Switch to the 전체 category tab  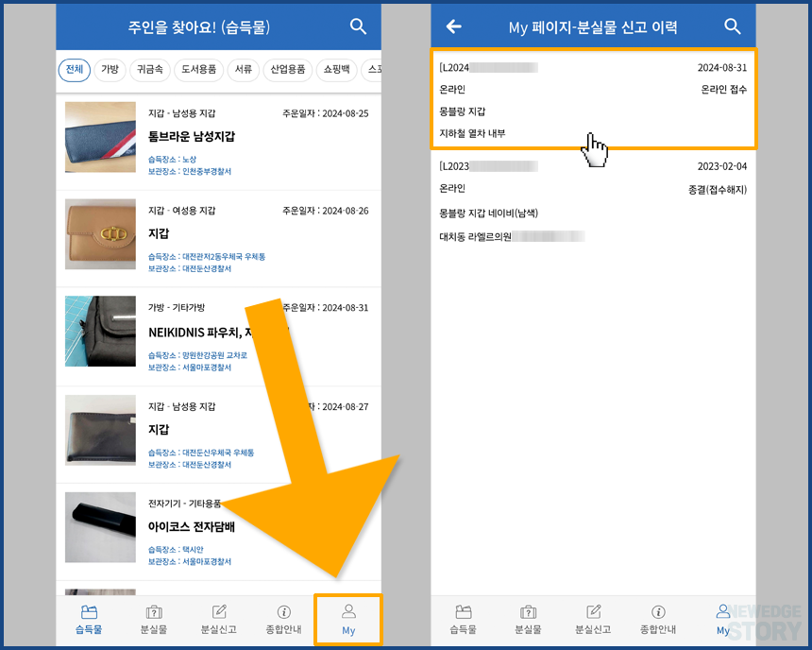[x=74, y=69]
